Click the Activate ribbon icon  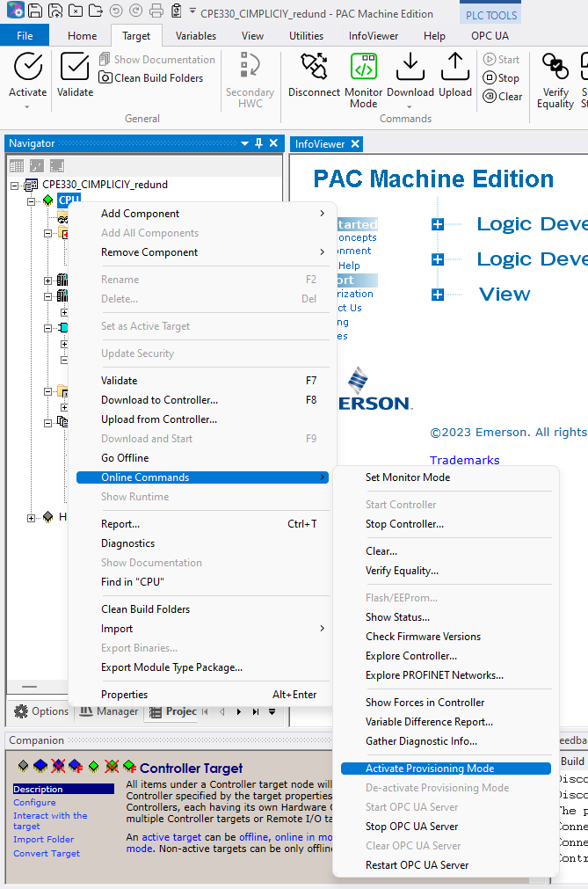click(x=28, y=67)
